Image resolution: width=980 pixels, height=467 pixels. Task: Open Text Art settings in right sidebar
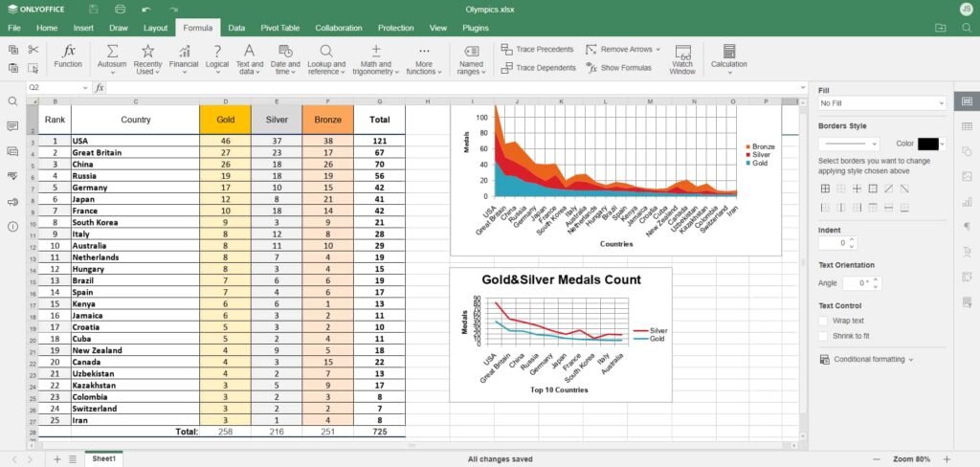pyautogui.click(x=967, y=252)
